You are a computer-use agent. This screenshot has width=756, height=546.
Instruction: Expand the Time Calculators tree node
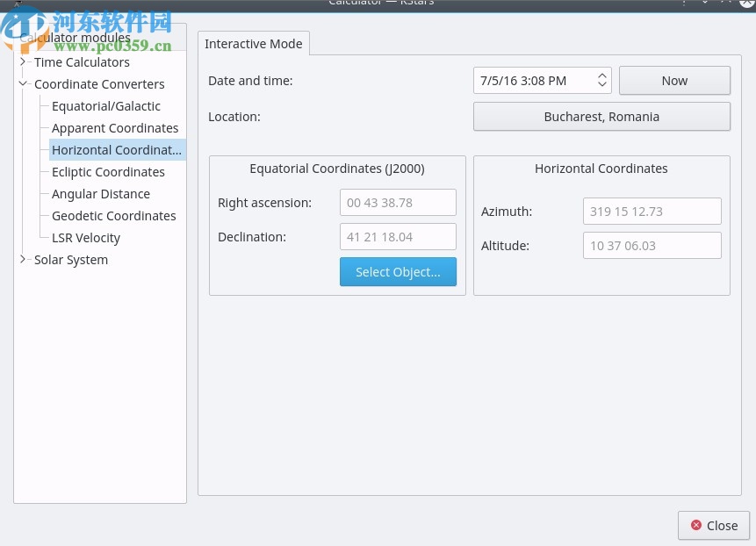(23, 62)
